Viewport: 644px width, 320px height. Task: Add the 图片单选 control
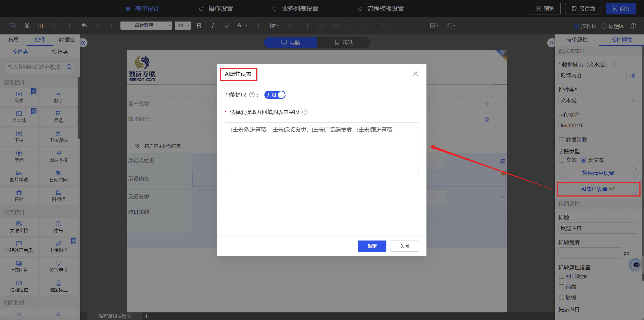19,176
